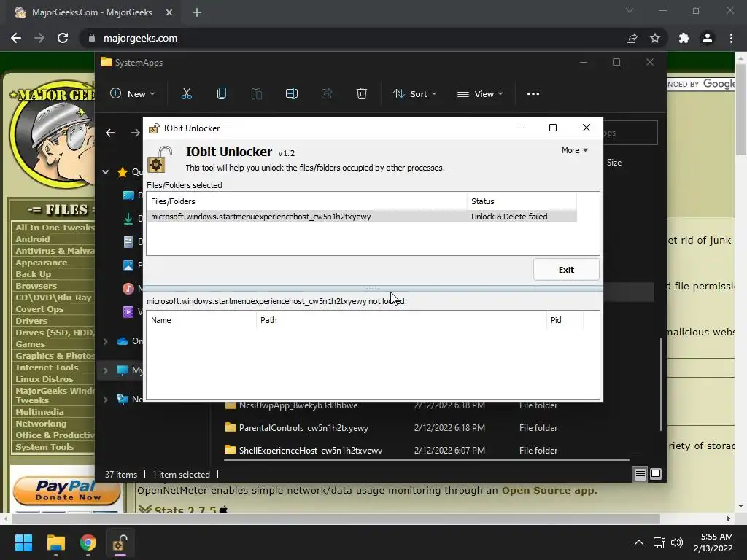Switch File Explorer to large thumbnails view icon
Image resolution: width=747 pixels, height=560 pixels.
tap(656, 474)
